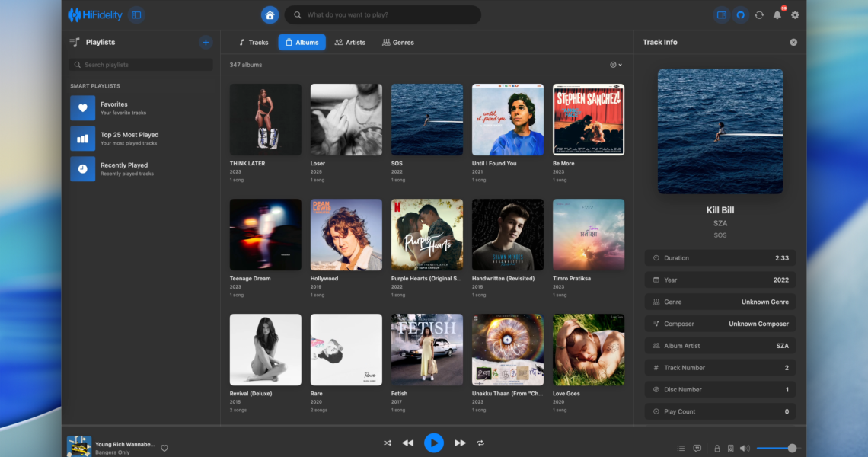The image size is (868, 457).
Task: Add a new playlist with plus button
Action: [x=206, y=43]
